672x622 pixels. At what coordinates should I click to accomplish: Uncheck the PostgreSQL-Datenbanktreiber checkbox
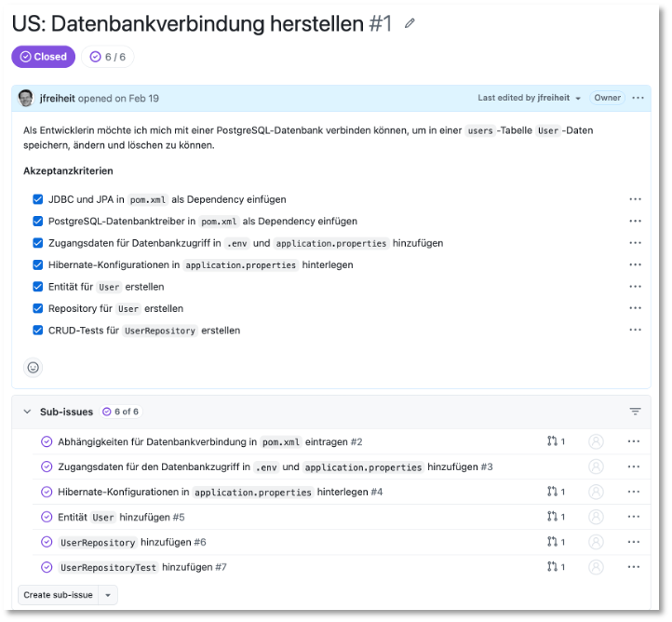point(38,222)
